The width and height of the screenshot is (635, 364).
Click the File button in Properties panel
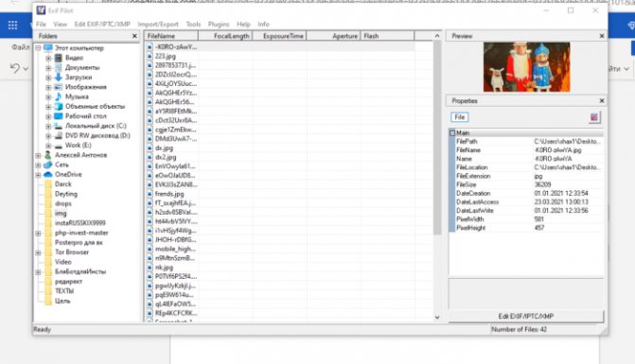click(x=460, y=117)
